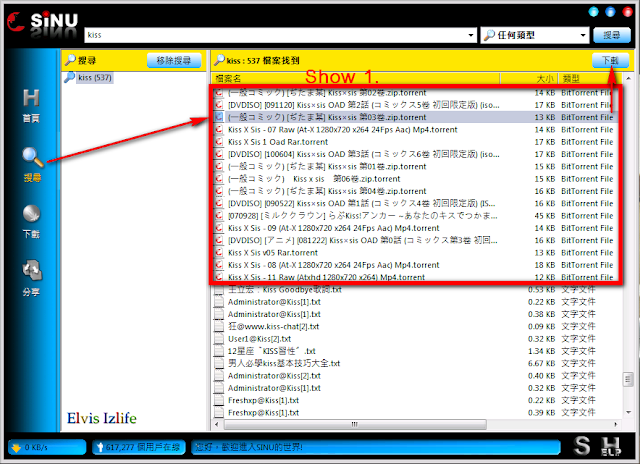Click the horizontal scroll left arrow
Image resolution: width=640 pixels, height=464 pixels.
[x=217, y=424]
